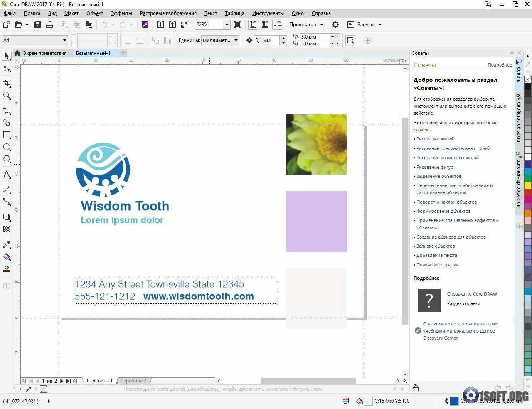Select the Interactive Fill tool

point(7,256)
